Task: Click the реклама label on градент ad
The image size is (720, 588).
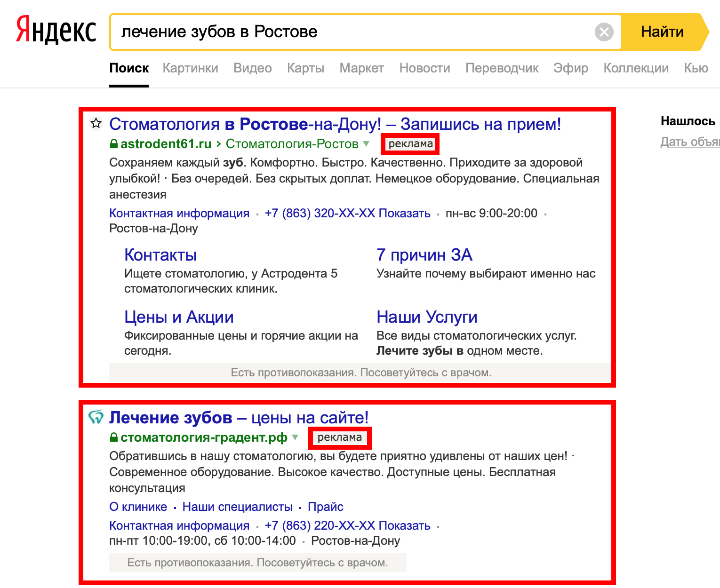Action: tap(340, 437)
